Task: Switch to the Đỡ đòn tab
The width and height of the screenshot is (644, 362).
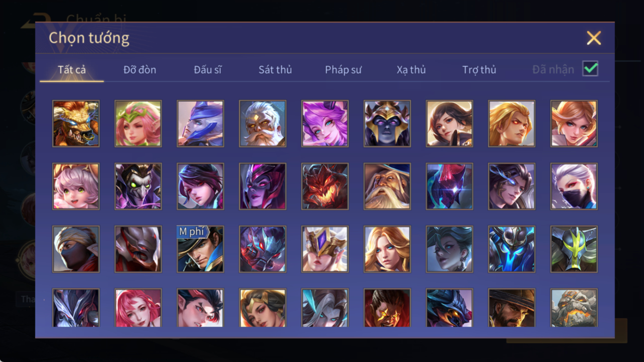Action: (x=140, y=70)
